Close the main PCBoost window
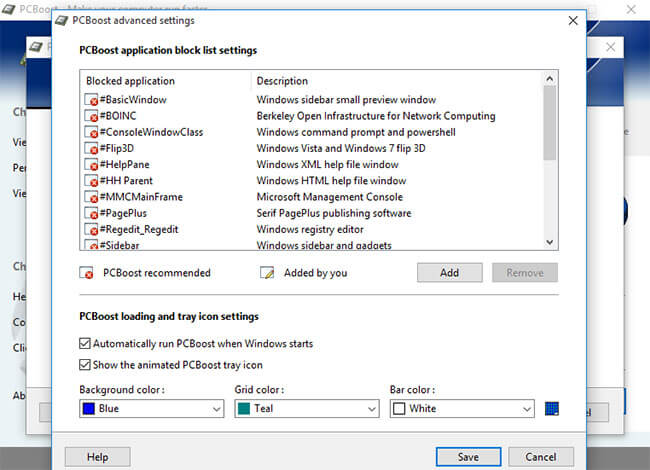The height and width of the screenshot is (470, 650). click(631, 9)
